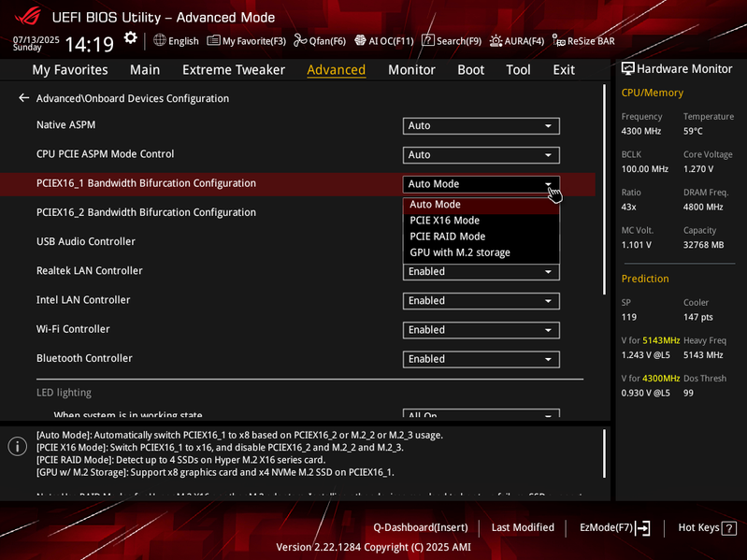The image size is (747, 560).
Task: Switch to the Exit tab
Action: [x=564, y=70]
